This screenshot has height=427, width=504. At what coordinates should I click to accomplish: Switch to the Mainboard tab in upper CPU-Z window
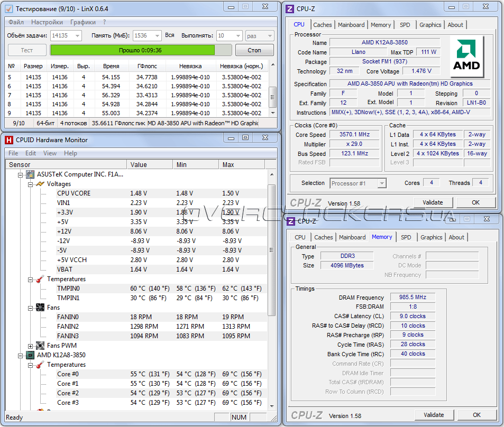click(x=351, y=25)
